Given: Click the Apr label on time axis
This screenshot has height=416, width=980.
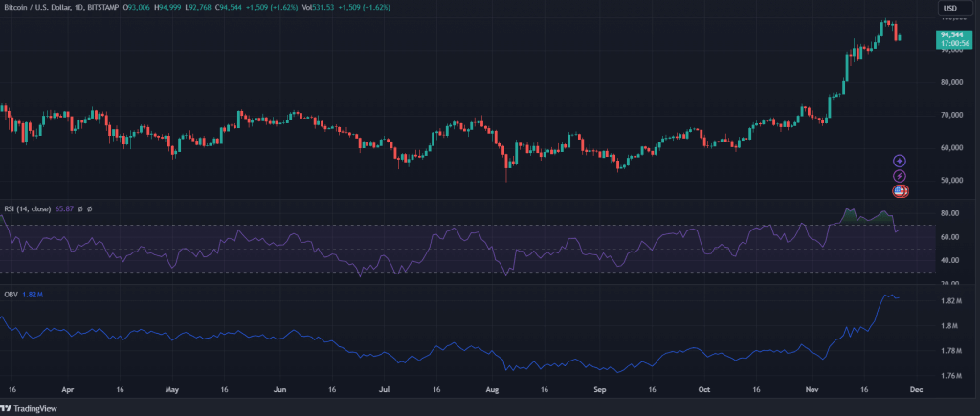Looking at the screenshot, I should click(x=68, y=389).
